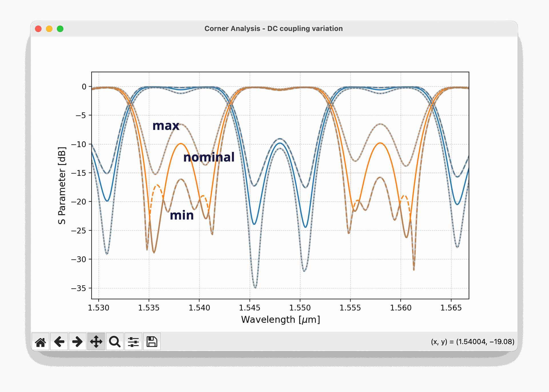Viewport: 549px width, 392px height.
Task: Toggle the Pan/move axes tool
Action: tap(96, 341)
